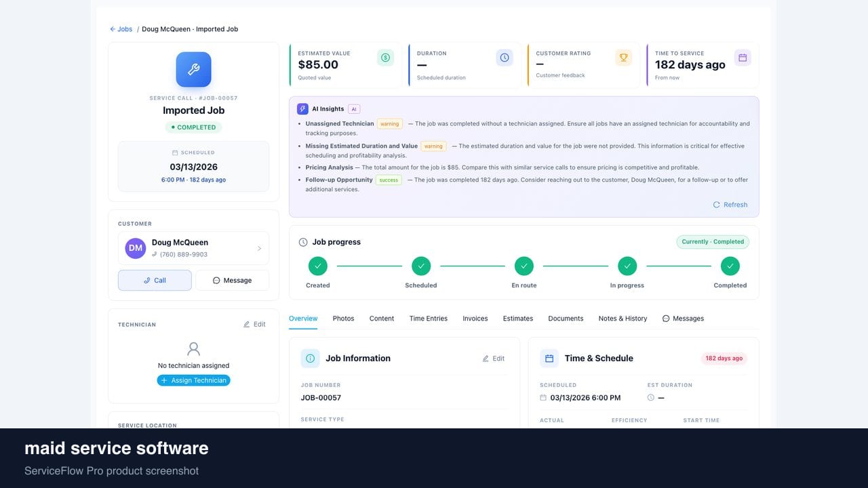Edit the Technician section
Screen dimensions: 868x488
tap(254, 325)
